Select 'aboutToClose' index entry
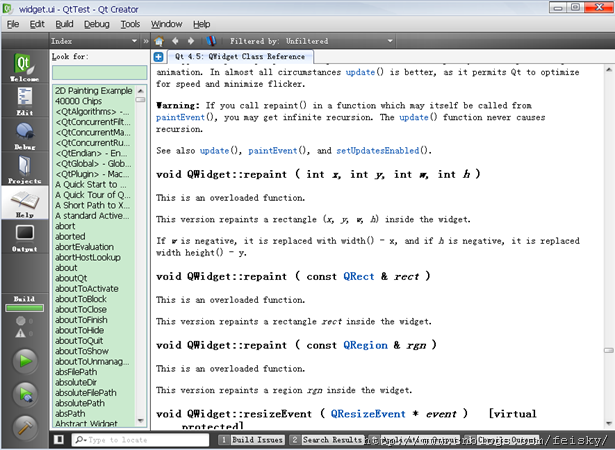615x450 pixels. (94, 310)
